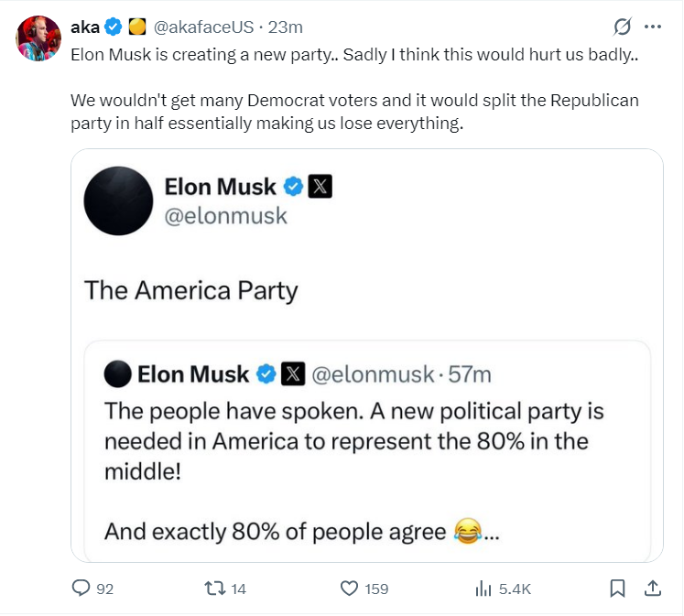Open nested tweet about new political party

coord(367,451)
